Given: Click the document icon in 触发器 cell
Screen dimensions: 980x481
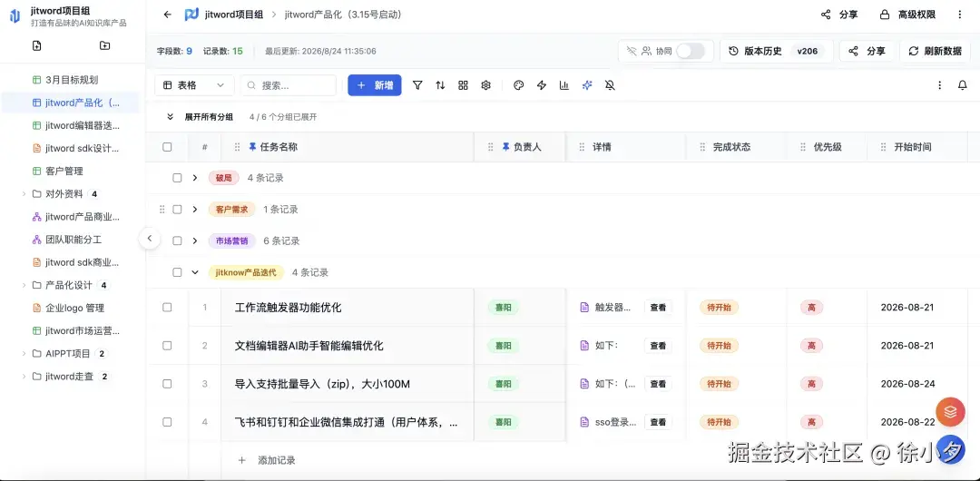Looking at the screenshot, I should [x=584, y=307].
